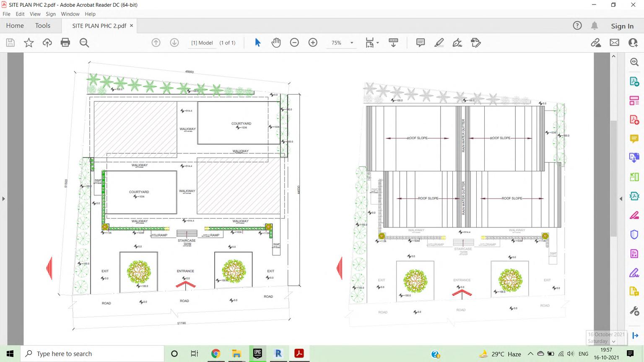Screen dimensions: 644x362
Task: Open the 75% zoom level dropdown
Action: point(351,43)
